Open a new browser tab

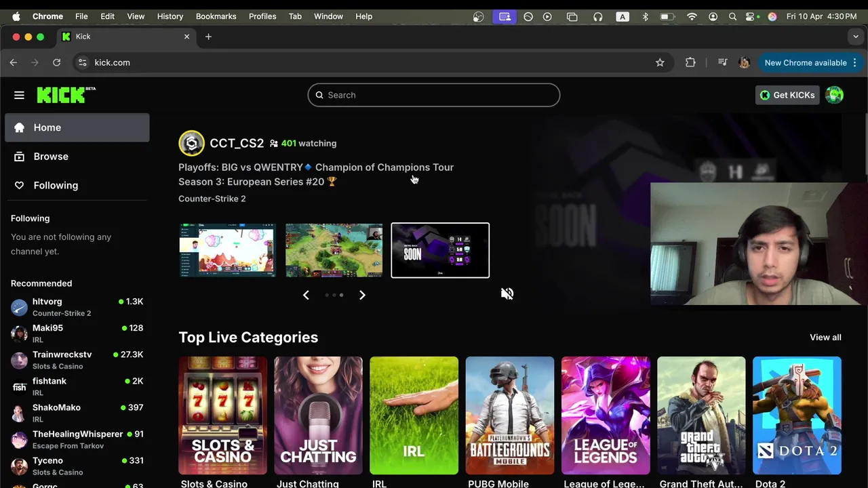208,37
